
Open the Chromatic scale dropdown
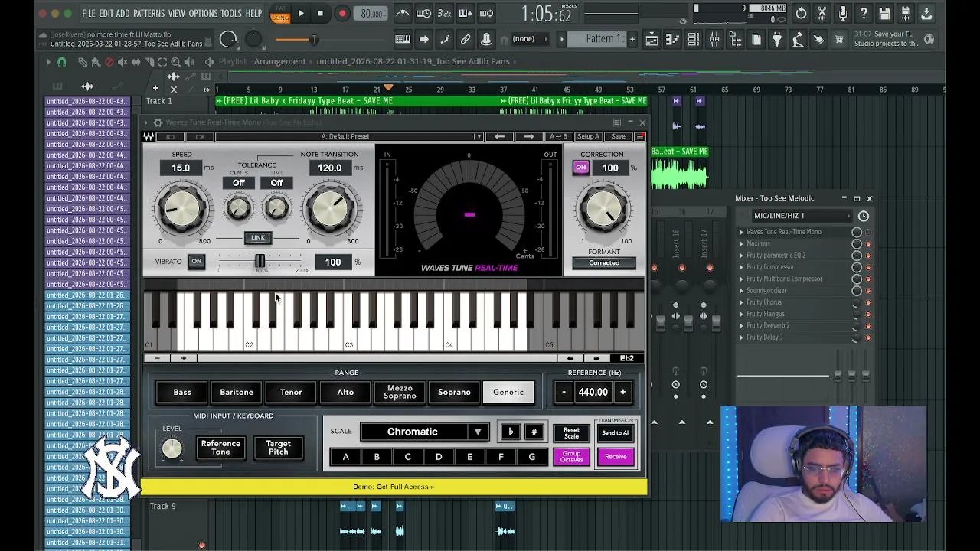tap(424, 432)
